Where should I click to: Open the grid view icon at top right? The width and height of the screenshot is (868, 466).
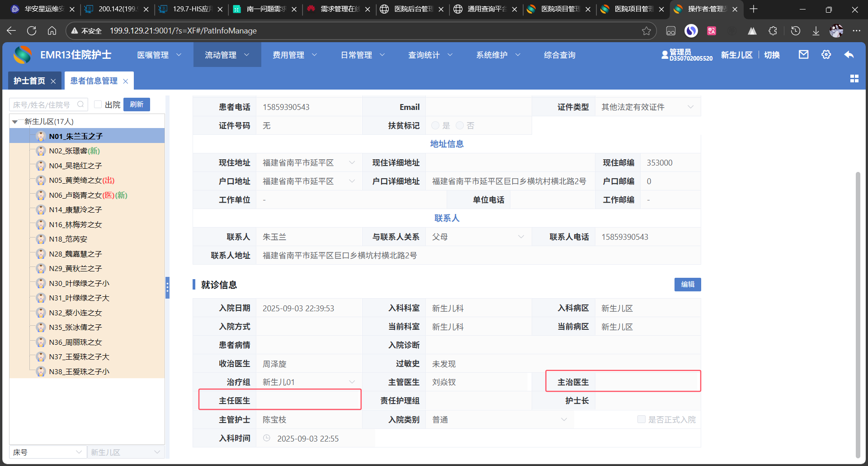854,79
